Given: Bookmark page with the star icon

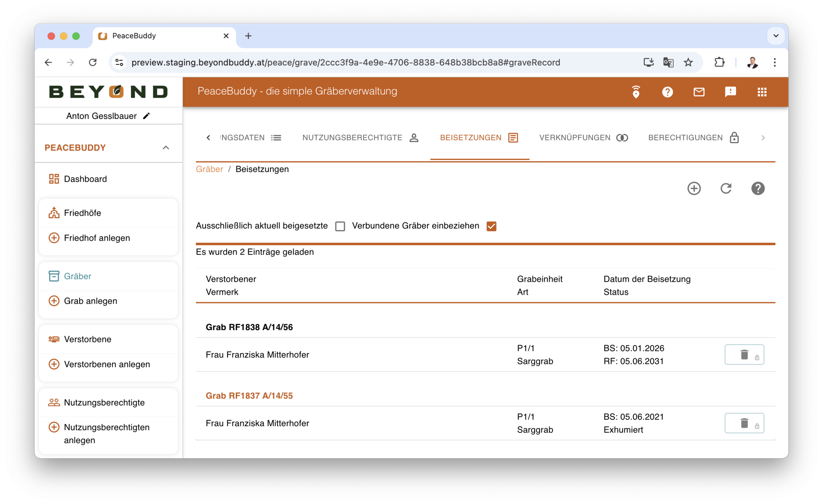Looking at the screenshot, I should click(688, 62).
